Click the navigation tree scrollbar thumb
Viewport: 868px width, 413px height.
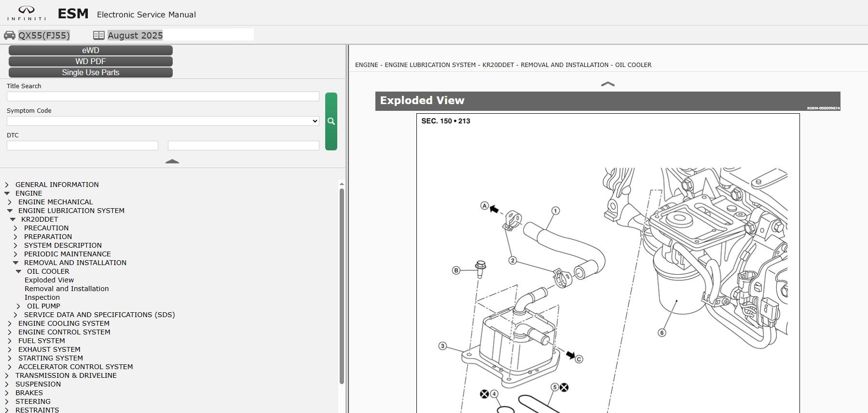click(x=342, y=286)
